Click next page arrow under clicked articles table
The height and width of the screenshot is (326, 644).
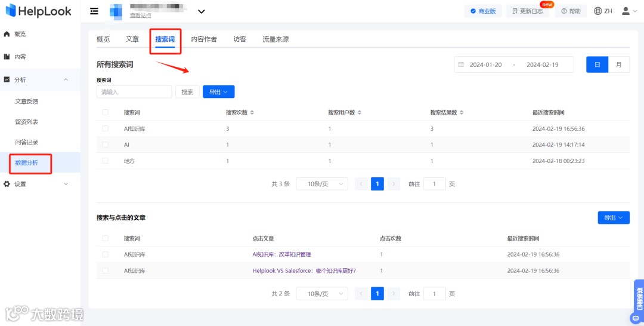394,294
